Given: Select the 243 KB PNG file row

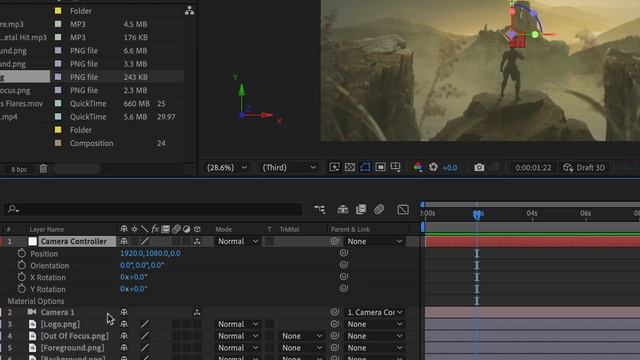Looking at the screenshot, I should pos(92,77).
